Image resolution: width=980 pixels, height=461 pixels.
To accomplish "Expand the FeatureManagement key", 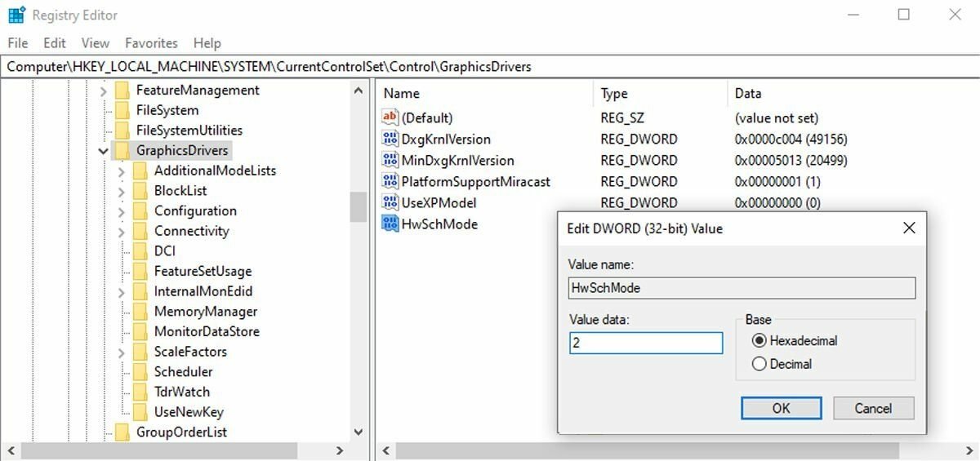I will point(104,91).
